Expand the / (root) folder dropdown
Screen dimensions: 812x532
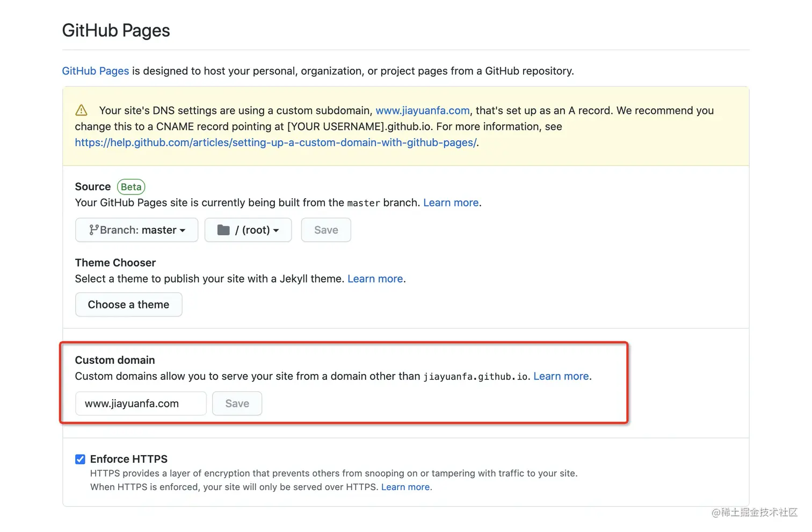[248, 230]
